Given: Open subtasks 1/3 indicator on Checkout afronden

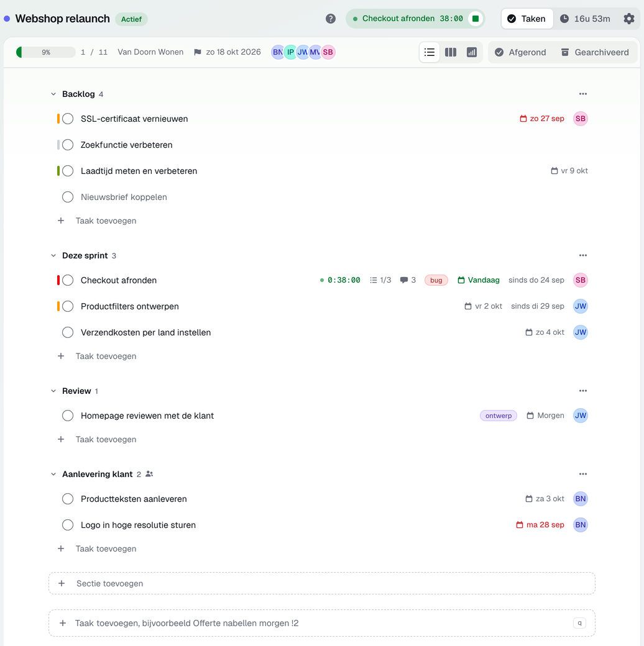Looking at the screenshot, I should (380, 280).
